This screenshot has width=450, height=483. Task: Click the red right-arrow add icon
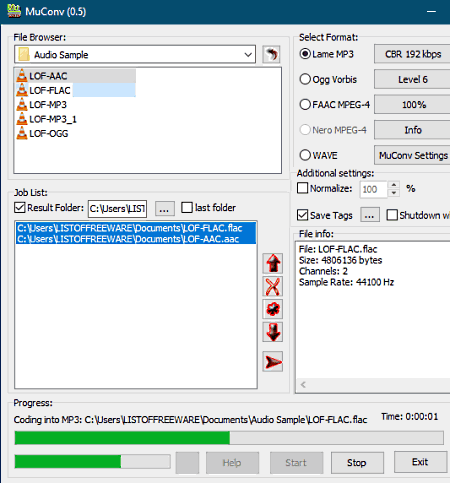(x=273, y=362)
